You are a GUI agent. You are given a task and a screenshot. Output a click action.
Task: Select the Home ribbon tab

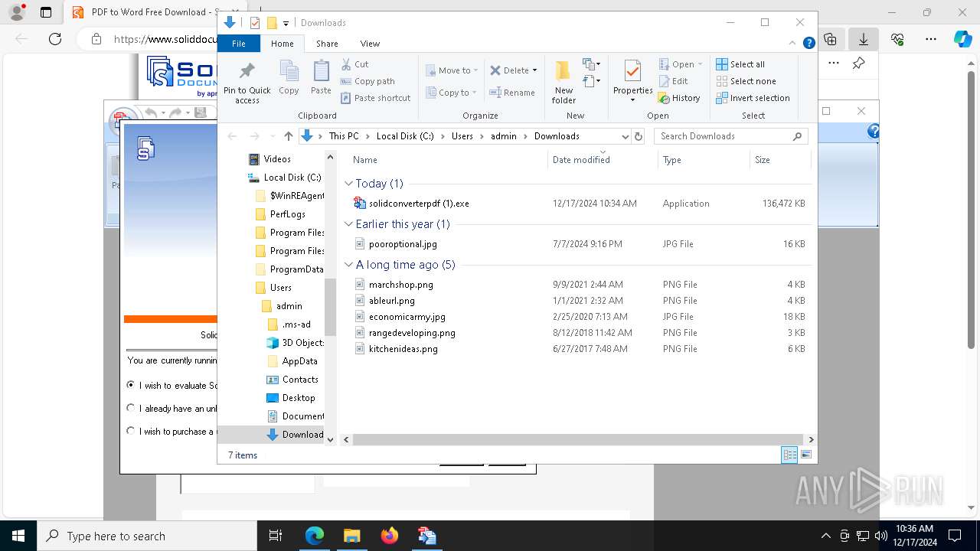(282, 44)
